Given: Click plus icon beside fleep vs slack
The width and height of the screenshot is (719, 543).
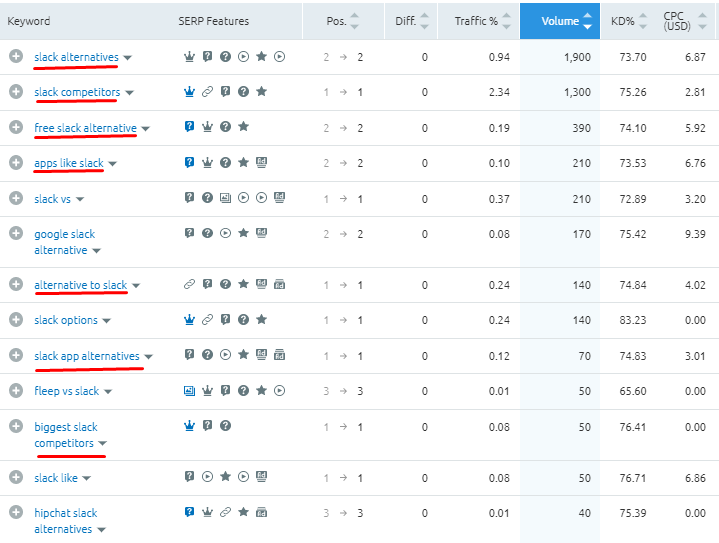Looking at the screenshot, I should click(x=16, y=390).
